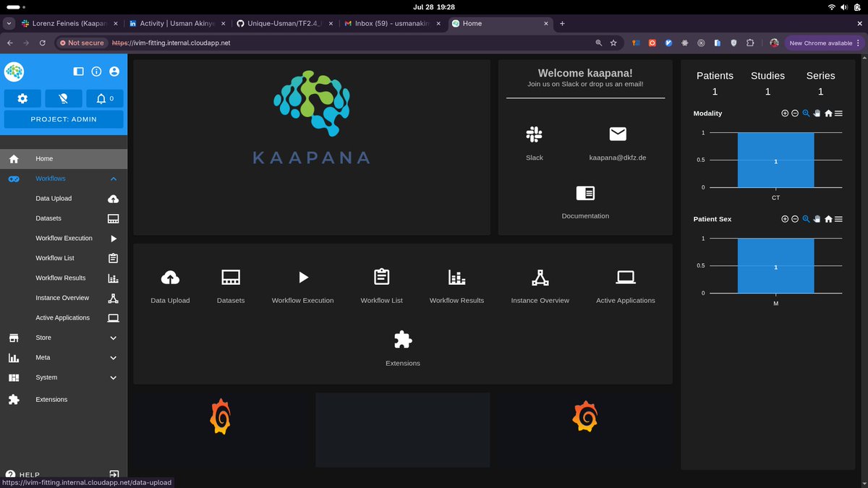The width and height of the screenshot is (868, 488).
Task: Open the user account icon in sidebar header
Action: 114,72
